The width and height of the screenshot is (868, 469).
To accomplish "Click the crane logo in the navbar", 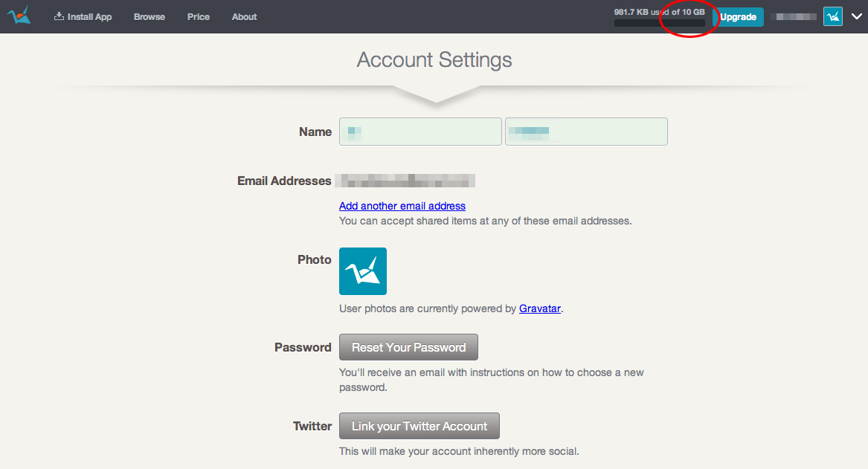I will point(19,16).
